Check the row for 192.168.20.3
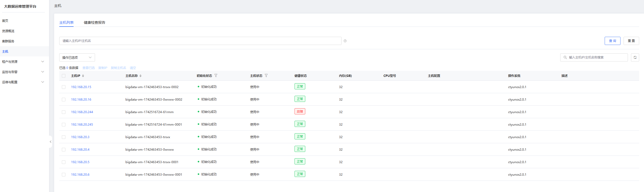Viewport: 644px width, 192px height. click(64, 137)
